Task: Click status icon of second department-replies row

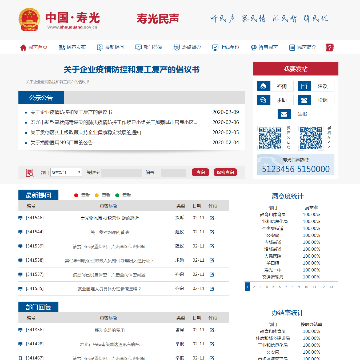Action: pos(212,344)
